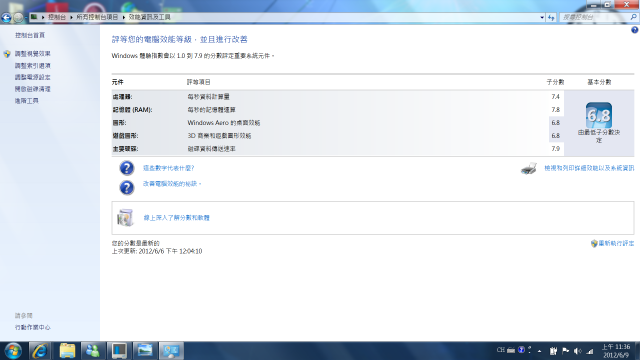Open the clock showing 11:36
This screenshot has width=640, height=360.
pos(616,351)
